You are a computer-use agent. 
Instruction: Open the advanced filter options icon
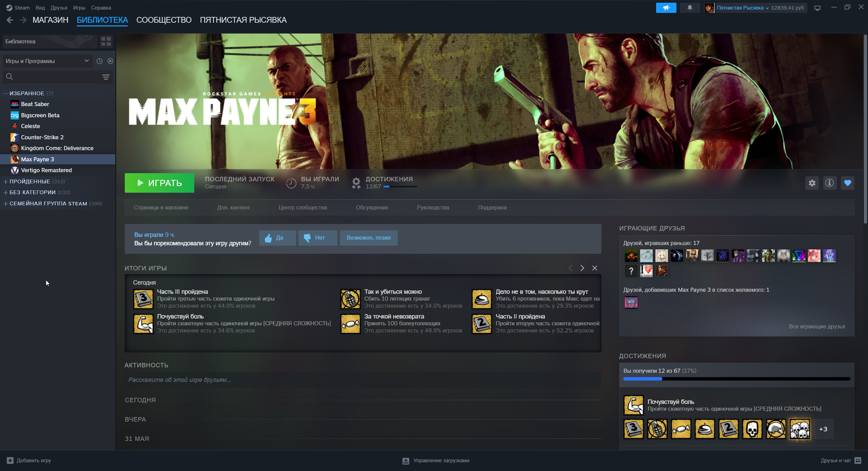tap(106, 77)
